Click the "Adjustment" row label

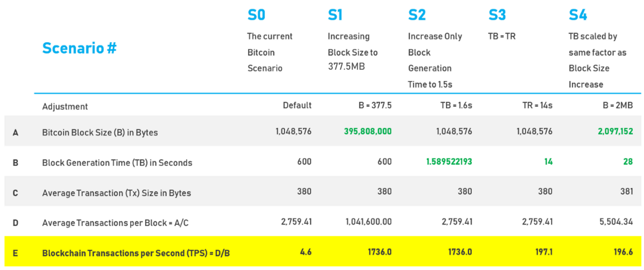pyautogui.click(x=65, y=107)
